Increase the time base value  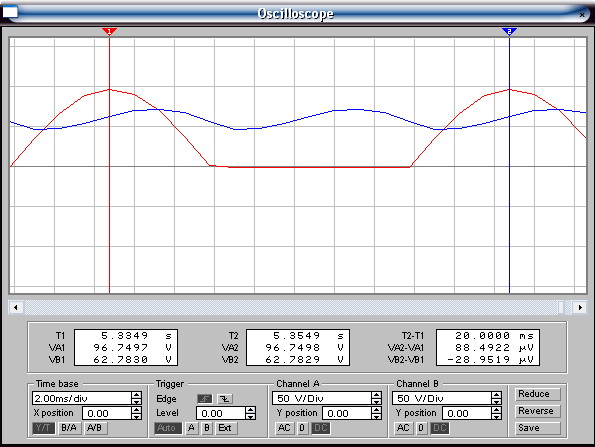pos(137,395)
